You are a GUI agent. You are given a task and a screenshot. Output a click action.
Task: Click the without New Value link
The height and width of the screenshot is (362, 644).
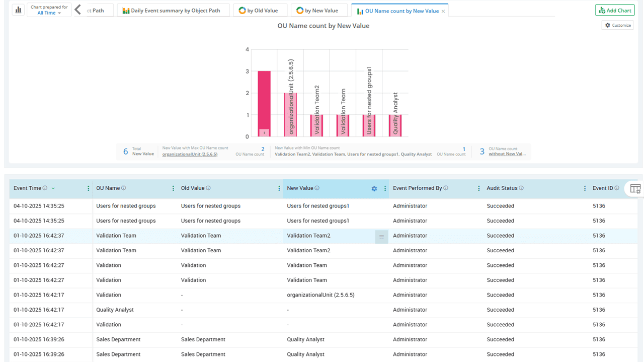(x=507, y=154)
